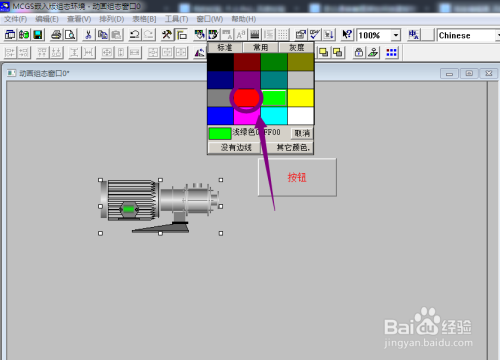
Task: Click the line style icon
Action: pyautogui.click(x=255, y=35)
